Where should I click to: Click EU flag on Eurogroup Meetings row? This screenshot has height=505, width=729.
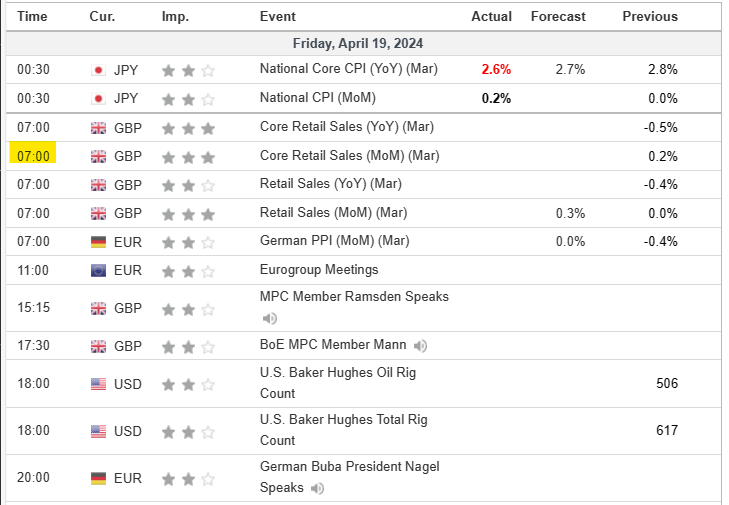click(x=98, y=270)
